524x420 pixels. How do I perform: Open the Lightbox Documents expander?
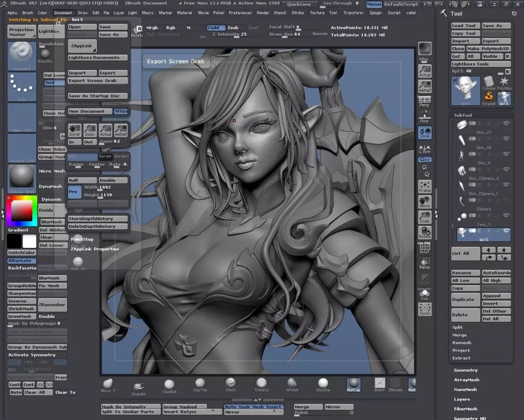point(97,57)
